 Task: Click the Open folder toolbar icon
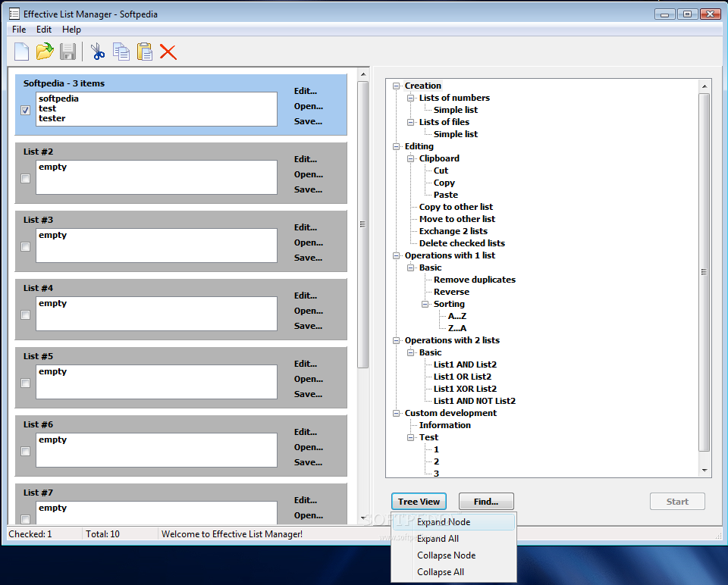pyautogui.click(x=45, y=52)
